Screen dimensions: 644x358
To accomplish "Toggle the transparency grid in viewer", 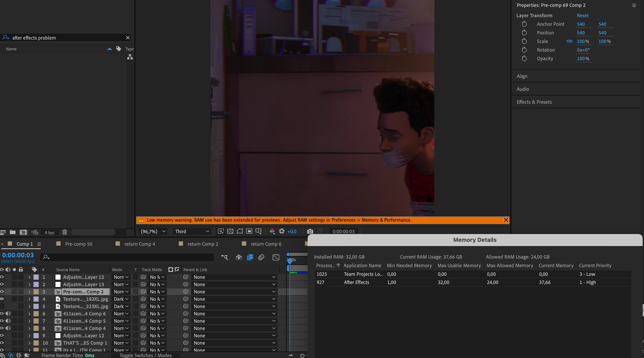I will tap(230, 231).
